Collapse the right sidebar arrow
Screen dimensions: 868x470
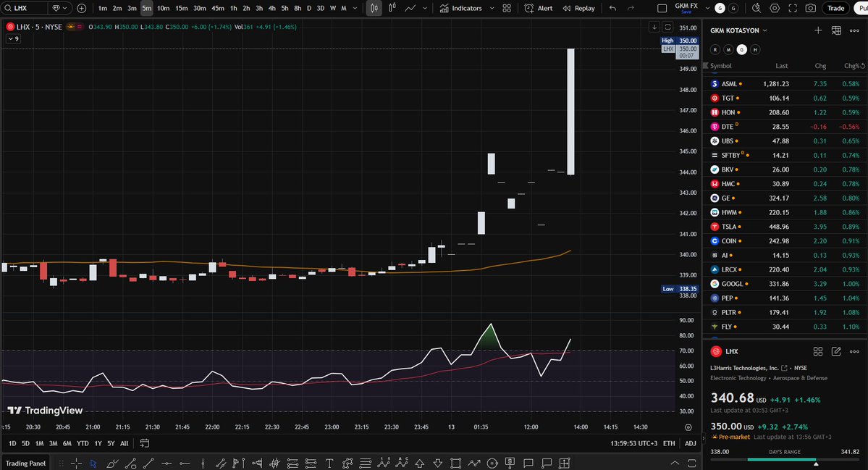click(704, 438)
